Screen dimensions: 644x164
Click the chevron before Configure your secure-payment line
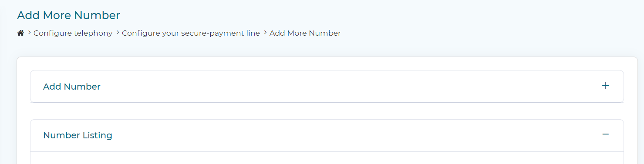click(x=118, y=33)
